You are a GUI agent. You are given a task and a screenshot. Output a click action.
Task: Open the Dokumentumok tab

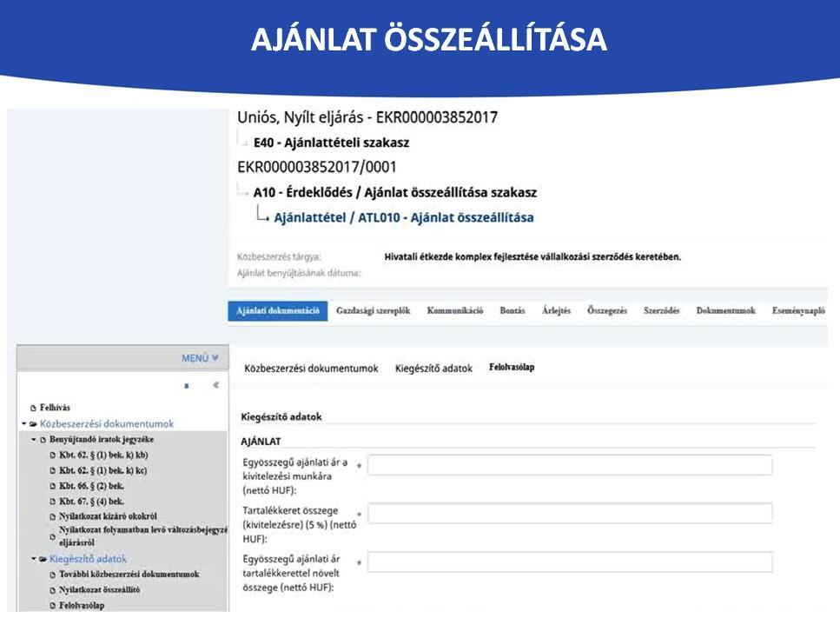(x=725, y=311)
